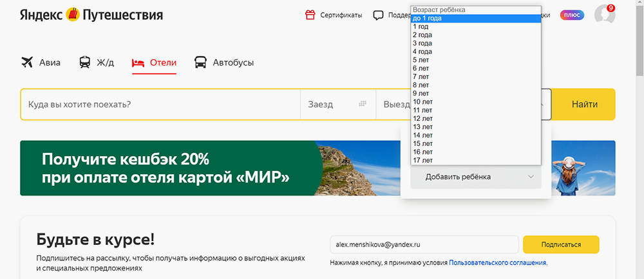Screen dimensions: 644x279
Task: Focus the 'Куда вы хотите поехать?' field
Action: pyautogui.click(x=160, y=105)
